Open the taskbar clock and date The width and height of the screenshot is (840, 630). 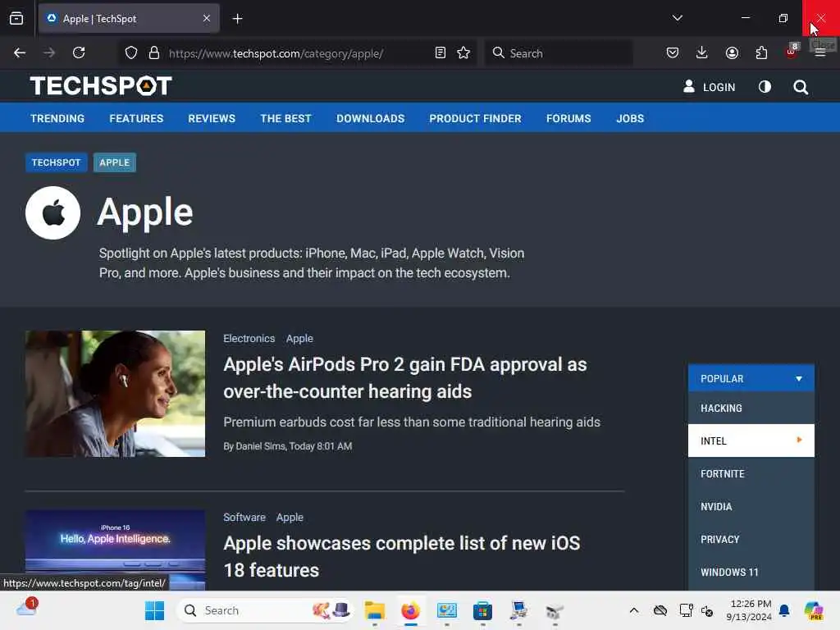pyautogui.click(x=749, y=610)
